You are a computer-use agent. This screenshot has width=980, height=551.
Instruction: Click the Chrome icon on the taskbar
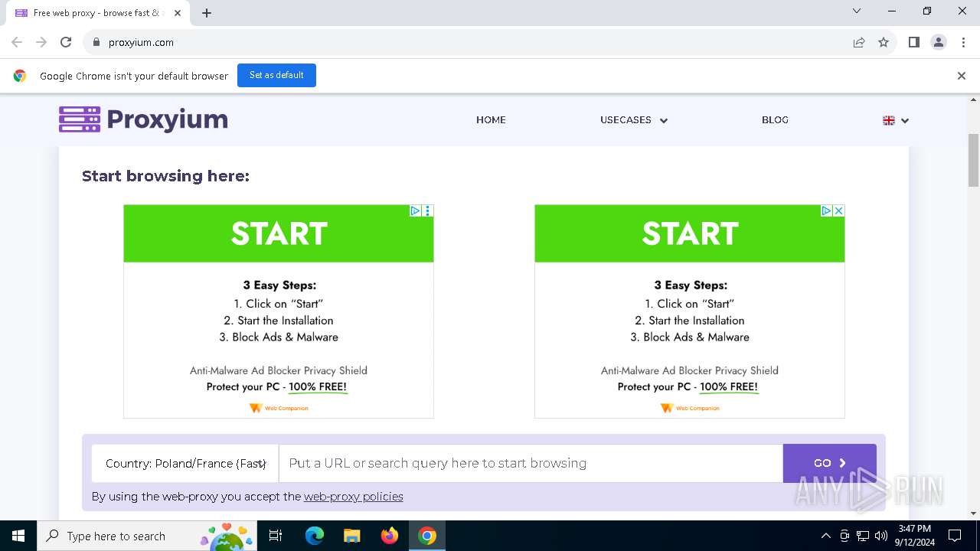click(x=427, y=536)
